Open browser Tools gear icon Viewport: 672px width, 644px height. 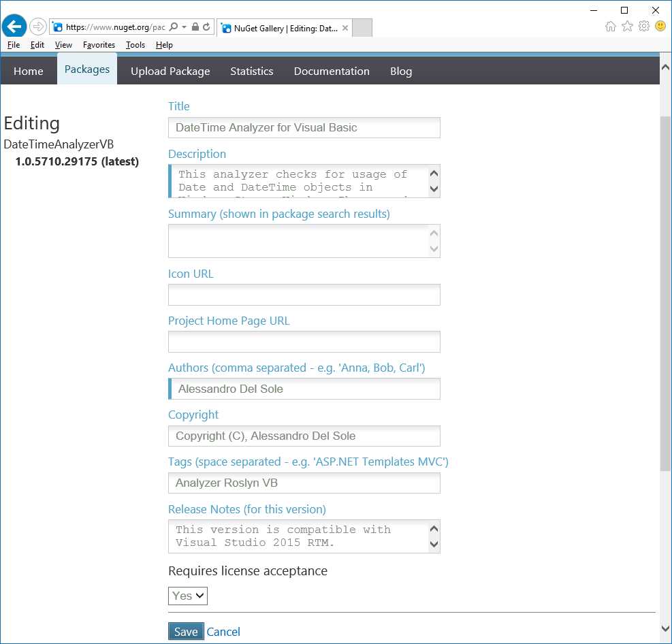(644, 26)
